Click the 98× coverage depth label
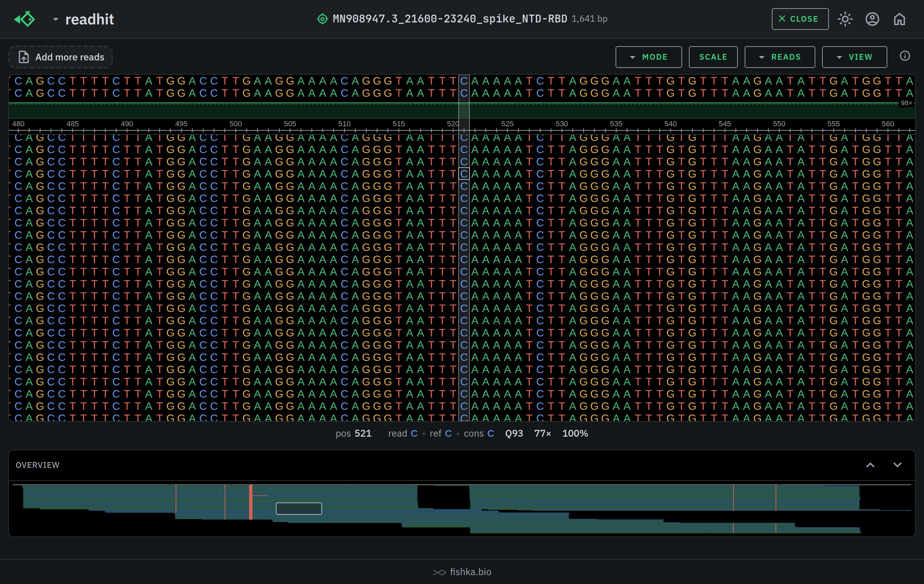The width and height of the screenshot is (924, 584). coord(906,103)
